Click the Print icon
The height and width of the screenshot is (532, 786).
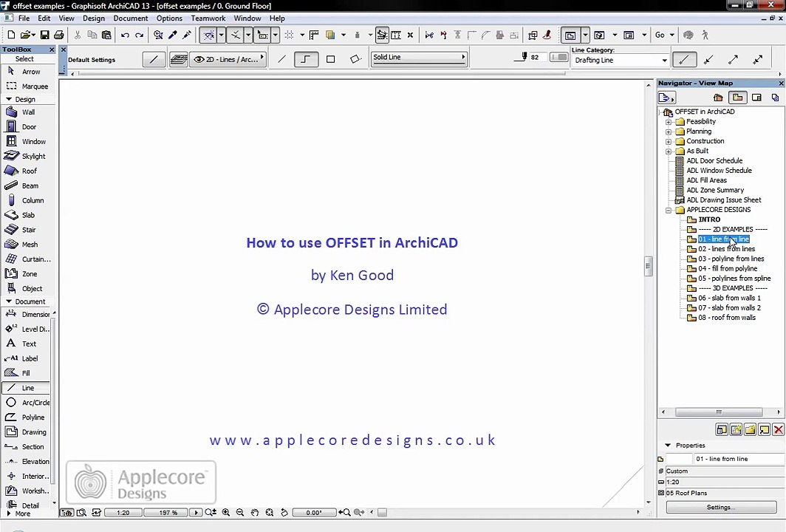(58, 35)
